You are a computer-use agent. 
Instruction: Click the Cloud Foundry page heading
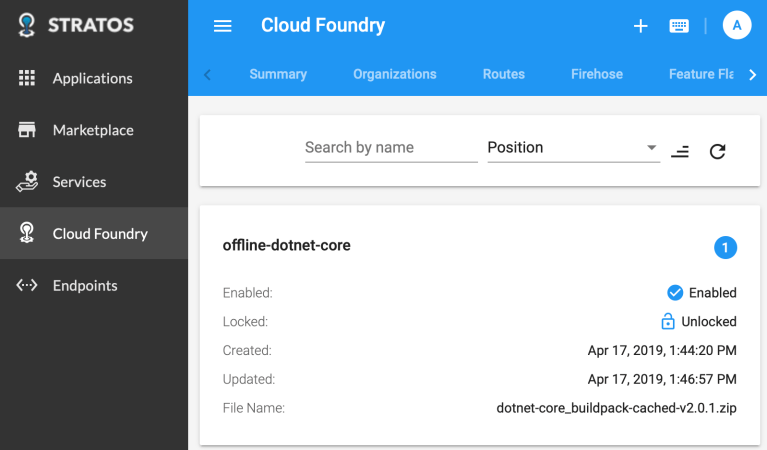[323, 25]
